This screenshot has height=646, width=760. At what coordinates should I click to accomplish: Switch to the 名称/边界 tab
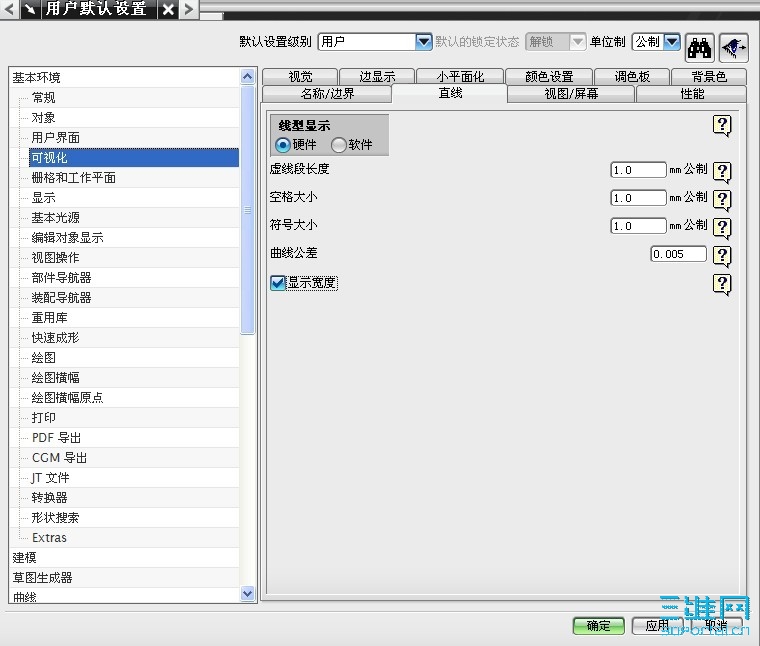[327, 94]
